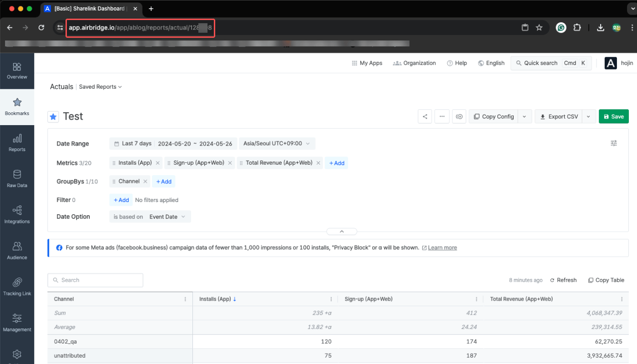Click the Grammarly extension icon
This screenshot has height=364, width=637.
(x=561, y=28)
